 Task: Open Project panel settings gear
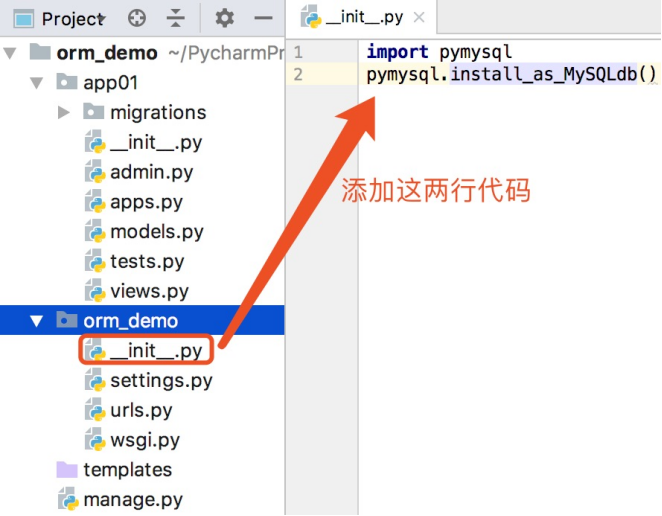(x=225, y=19)
